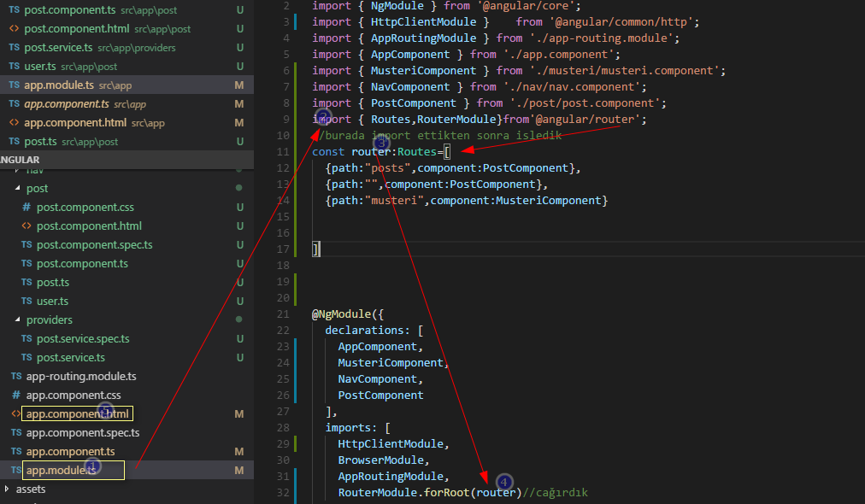Click 'imports:' on line 28

(350, 428)
